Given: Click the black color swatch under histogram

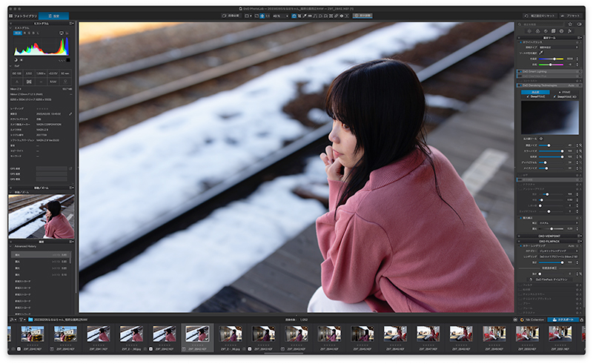Looking at the screenshot, I should (68, 60).
